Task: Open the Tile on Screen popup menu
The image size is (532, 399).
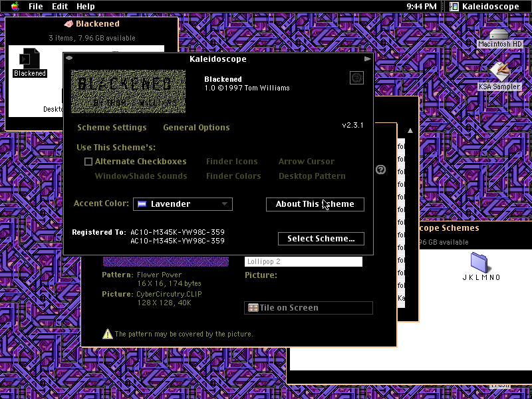Action: pos(309,308)
